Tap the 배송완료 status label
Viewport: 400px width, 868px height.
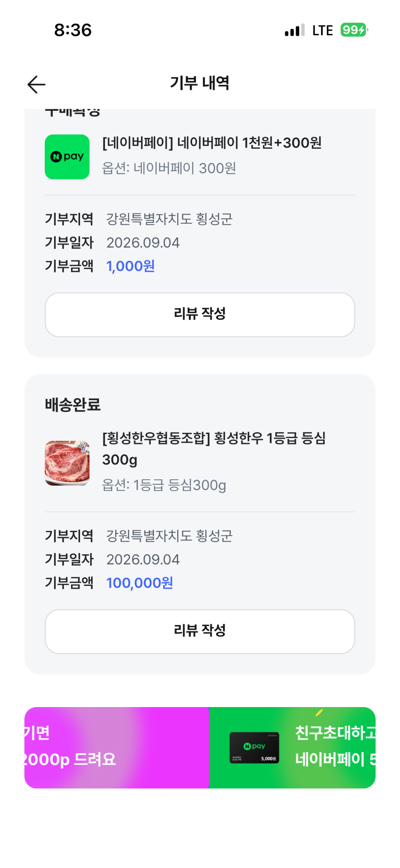click(x=73, y=405)
